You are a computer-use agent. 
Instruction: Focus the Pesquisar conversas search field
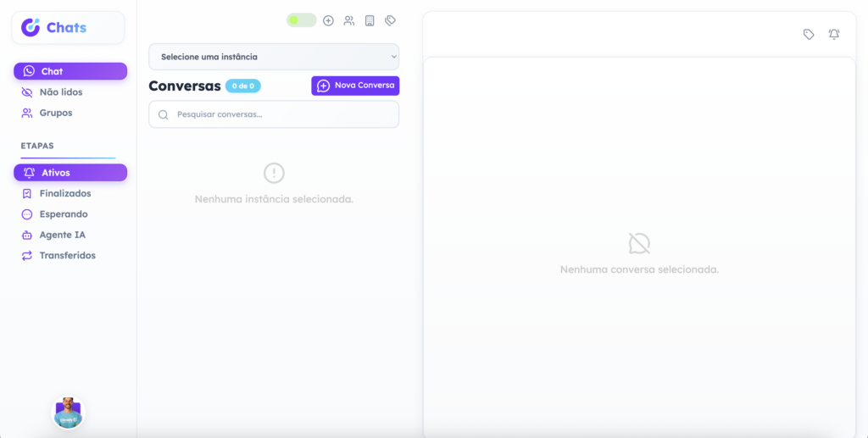[x=274, y=114]
